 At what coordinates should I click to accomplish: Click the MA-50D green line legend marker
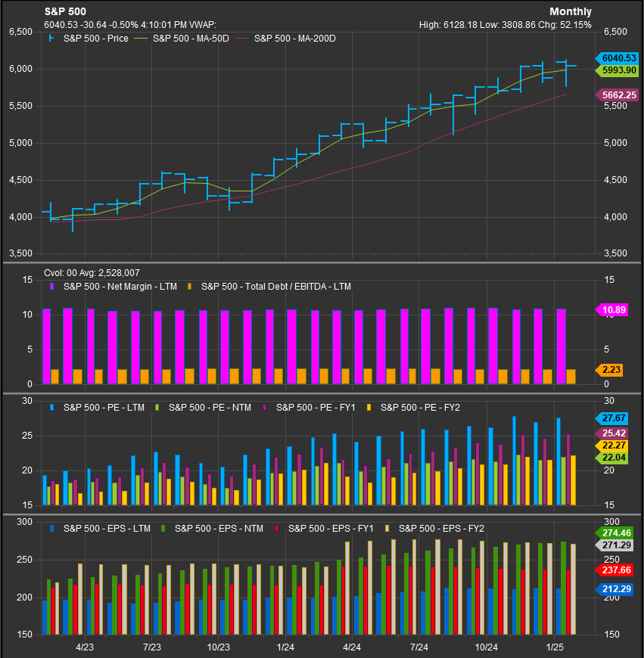point(141,39)
